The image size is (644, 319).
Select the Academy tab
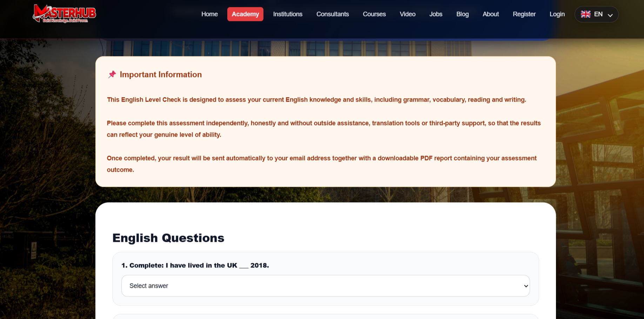click(x=245, y=14)
